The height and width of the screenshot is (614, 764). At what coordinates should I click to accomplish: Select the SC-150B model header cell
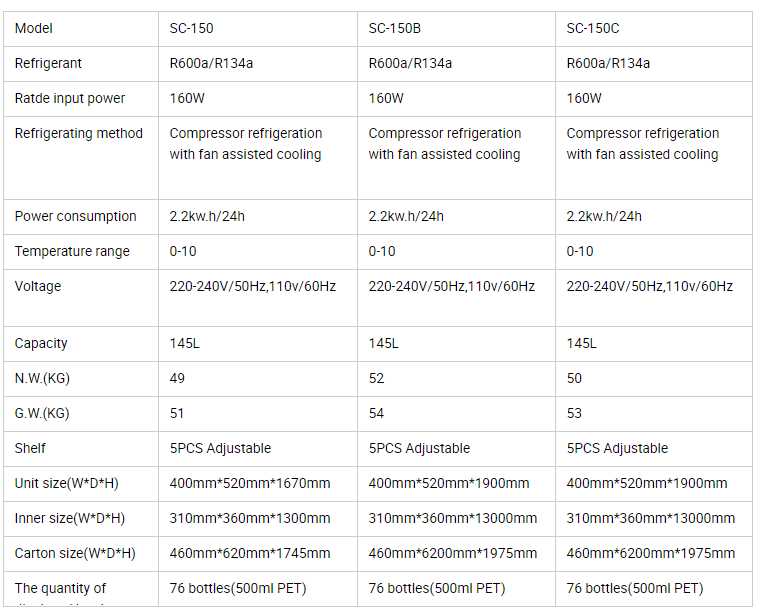tap(394, 29)
